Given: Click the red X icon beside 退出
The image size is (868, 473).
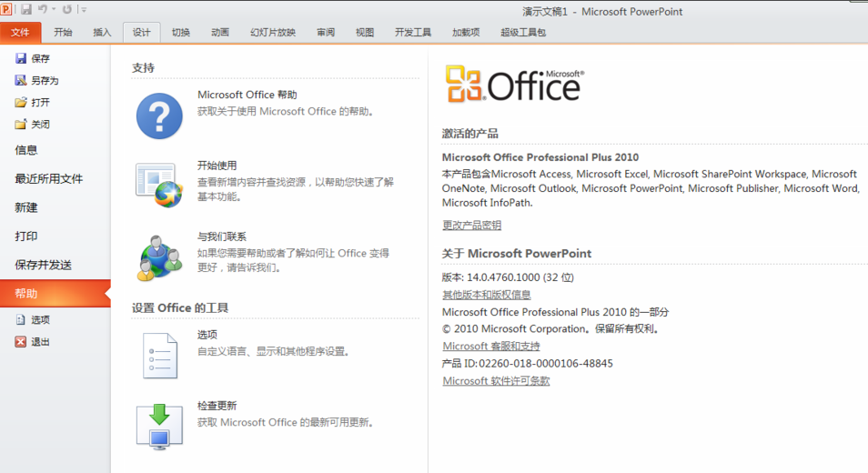Looking at the screenshot, I should point(21,342).
